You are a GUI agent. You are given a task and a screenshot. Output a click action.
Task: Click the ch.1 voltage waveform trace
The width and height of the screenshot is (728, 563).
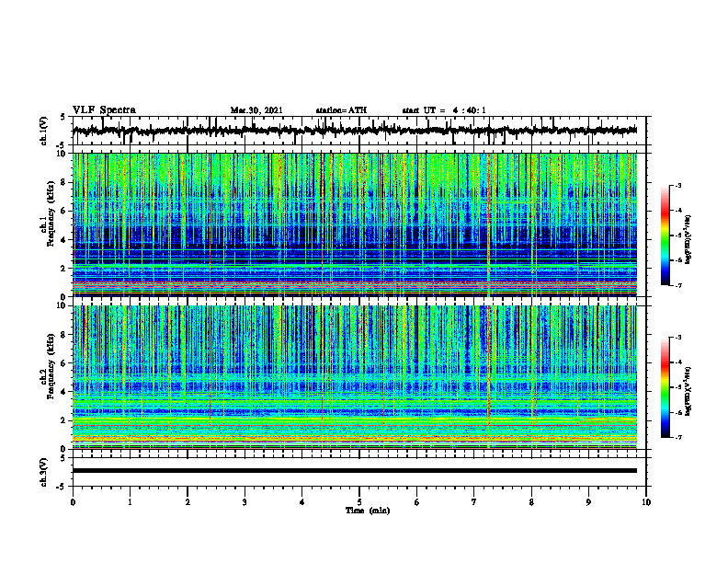click(354, 131)
